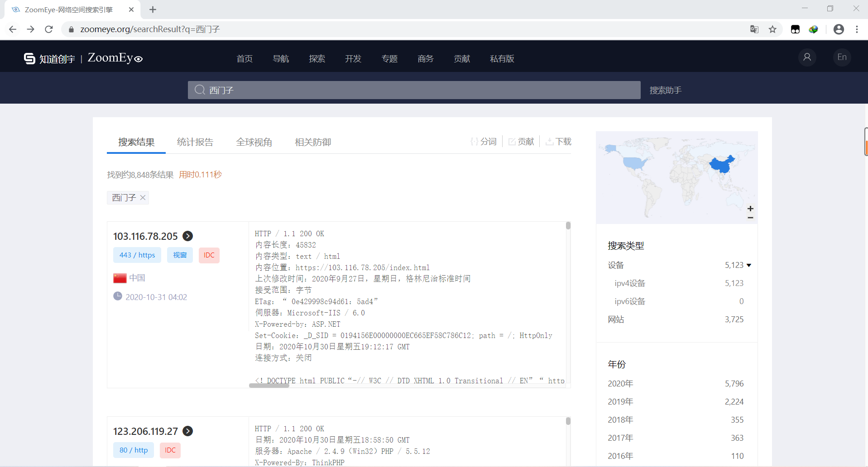
Task: Open the 私有版 menu item
Action: [x=502, y=58]
